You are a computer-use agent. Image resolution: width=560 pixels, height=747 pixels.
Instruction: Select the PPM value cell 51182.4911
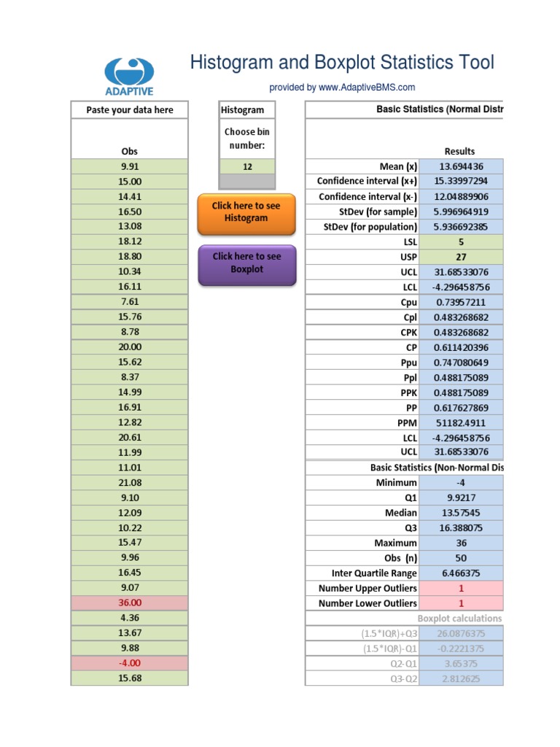(461, 422)
